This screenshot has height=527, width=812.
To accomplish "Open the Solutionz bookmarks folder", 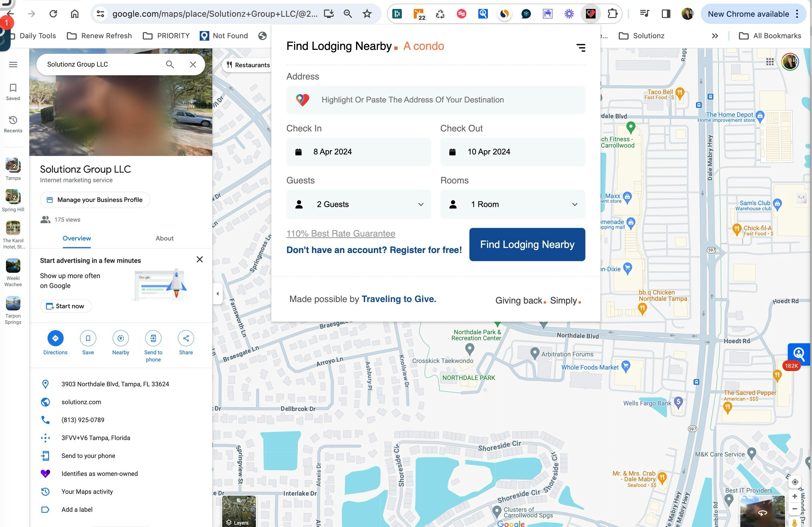I will [x=642, y=36].
